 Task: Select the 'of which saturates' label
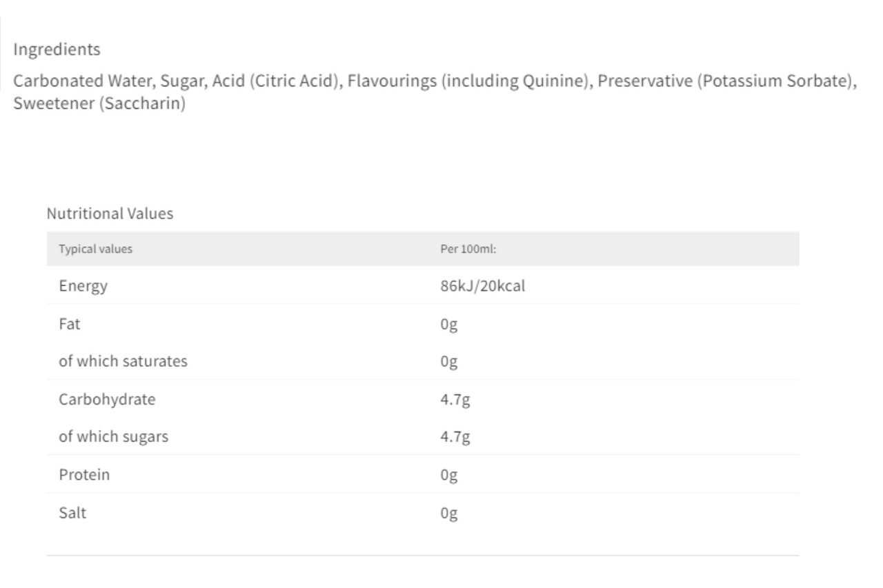coord(123,361)
